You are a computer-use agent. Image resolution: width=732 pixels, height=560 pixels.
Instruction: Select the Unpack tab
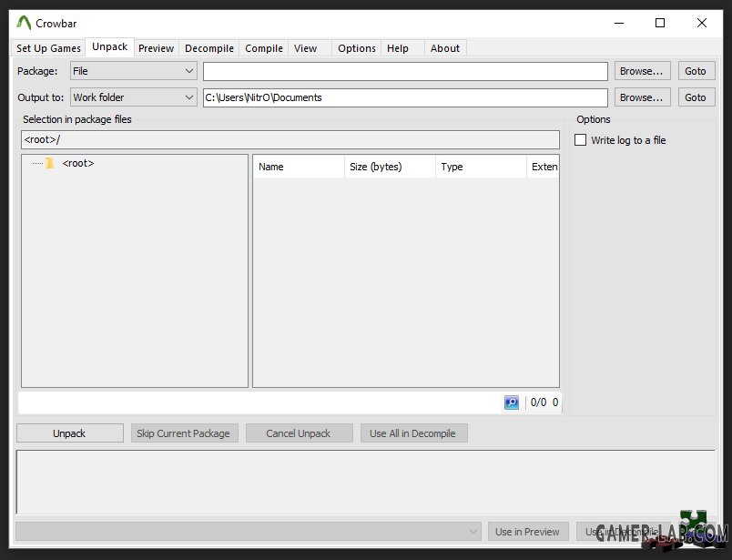tap(109, 46)
